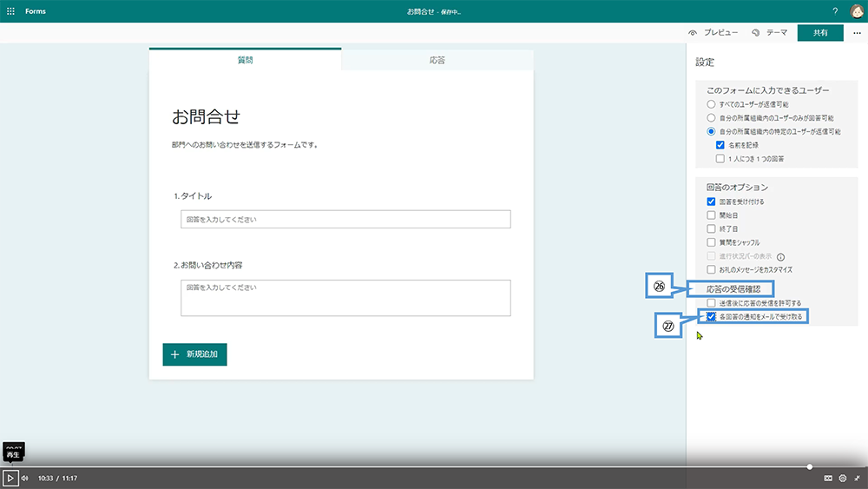Enable the 質問をシャッフル checkbox

pyautogui.click(x=712, y=242)
